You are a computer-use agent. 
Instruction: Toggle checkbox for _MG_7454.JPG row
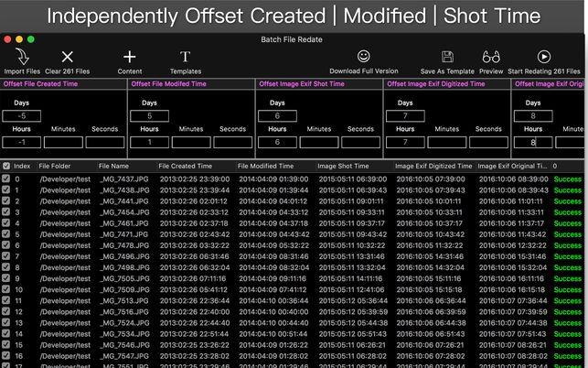(6, 211)
